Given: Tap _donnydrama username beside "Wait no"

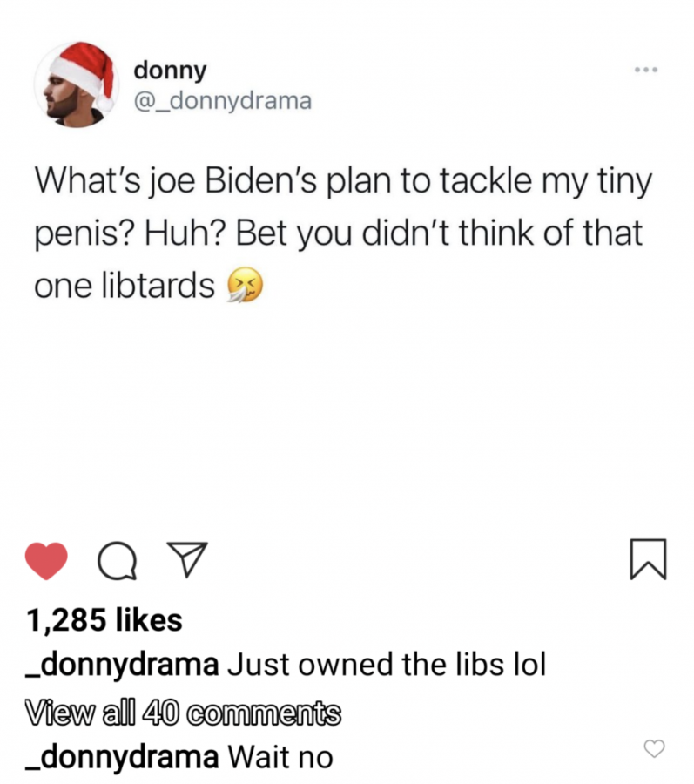Looking at the screenshot, I should point(123,757).
